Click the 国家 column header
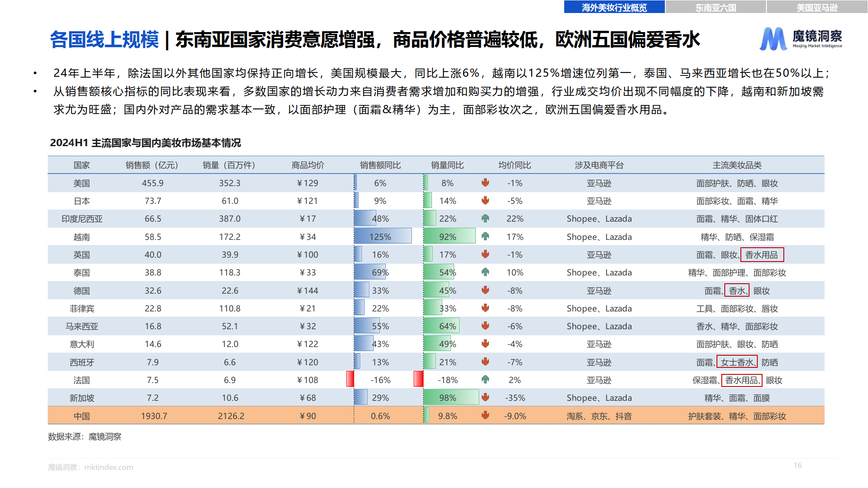This screenshot has width=868, height=488. pos(82,165)
